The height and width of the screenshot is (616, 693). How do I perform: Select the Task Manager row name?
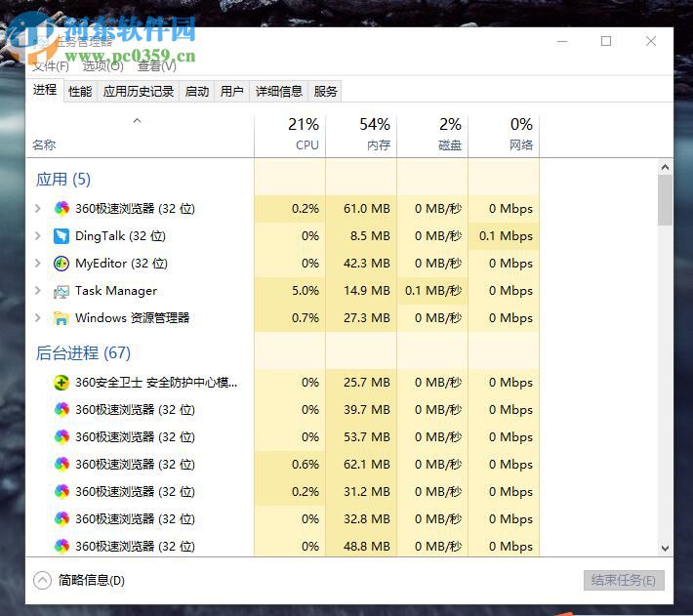click(116, 291)
